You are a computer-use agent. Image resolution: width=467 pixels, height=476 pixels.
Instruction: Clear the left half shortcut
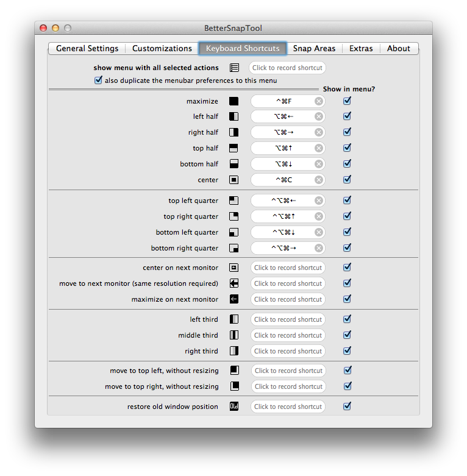click(x=318, y=116)
